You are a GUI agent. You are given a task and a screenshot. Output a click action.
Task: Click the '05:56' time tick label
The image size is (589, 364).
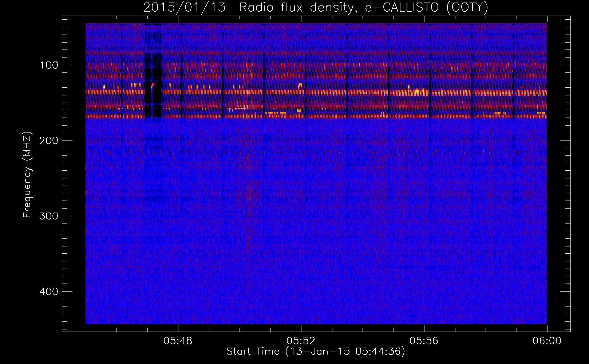point(424,341)
